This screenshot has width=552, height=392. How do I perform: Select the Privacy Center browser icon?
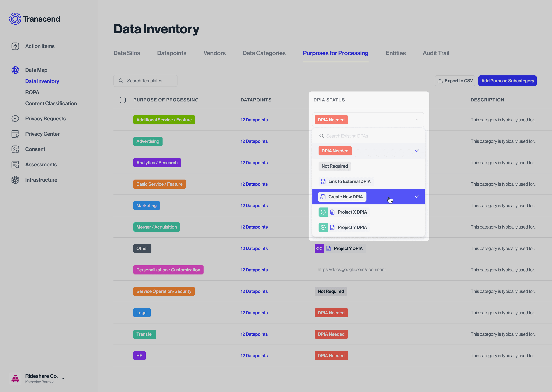(15, 134)
